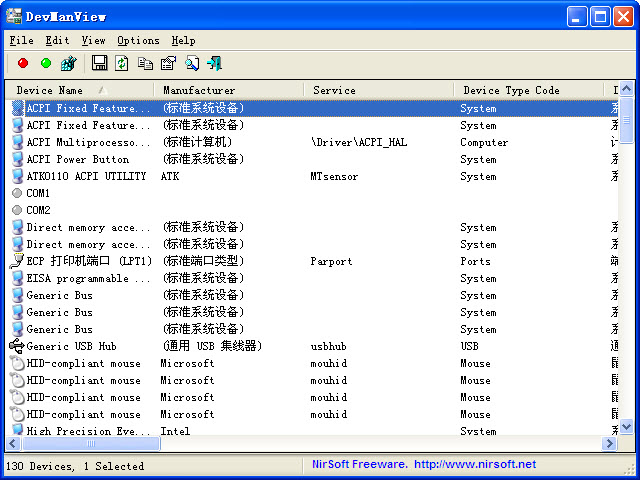Select the COM2 device row
This screenshot has height=480, width=640.
pyautogui.click(x=312, y=210)
